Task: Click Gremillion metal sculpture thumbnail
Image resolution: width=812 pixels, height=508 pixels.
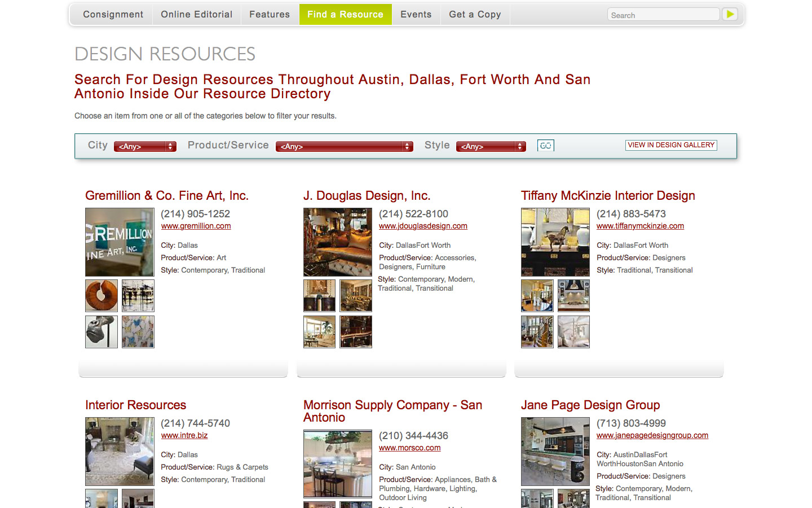Action: point(101,332)
